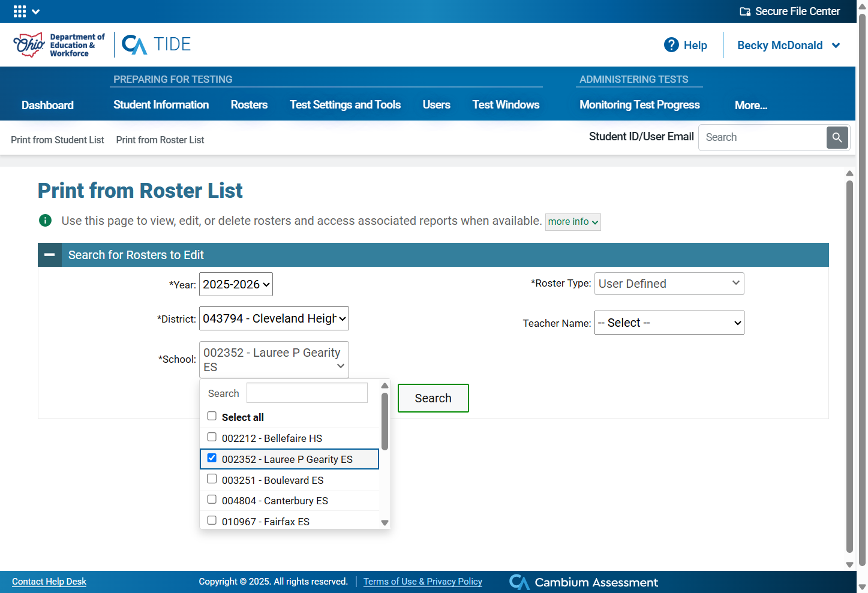Screen dimensions: 868x593
Task: Check the 002212 - Bellefaire HS checkbox
Action: [212, 437]
